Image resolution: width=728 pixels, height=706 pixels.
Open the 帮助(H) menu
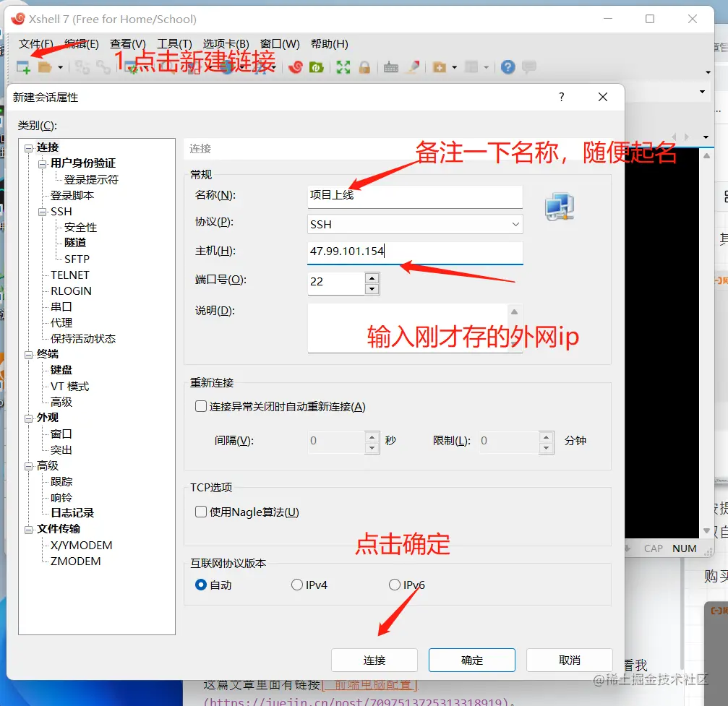pyautogui.click(x=330, y=44)
